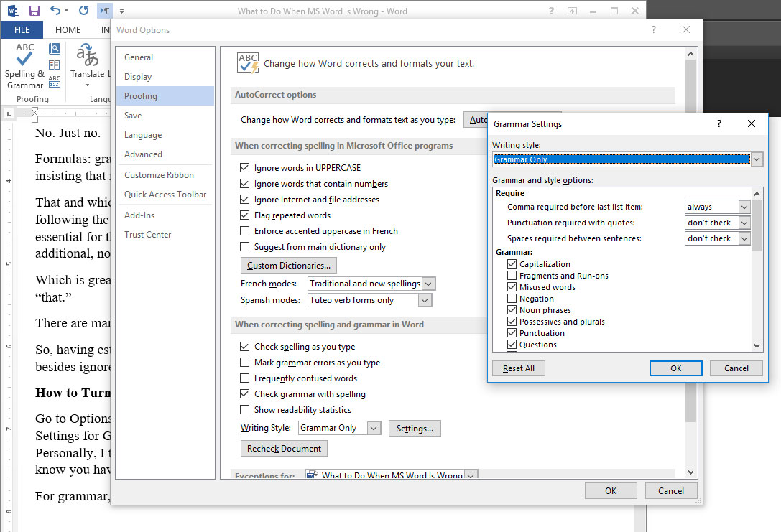Open Spanish modes dropdown
Screen dimensions: 781x532
(x=425, y=300)
